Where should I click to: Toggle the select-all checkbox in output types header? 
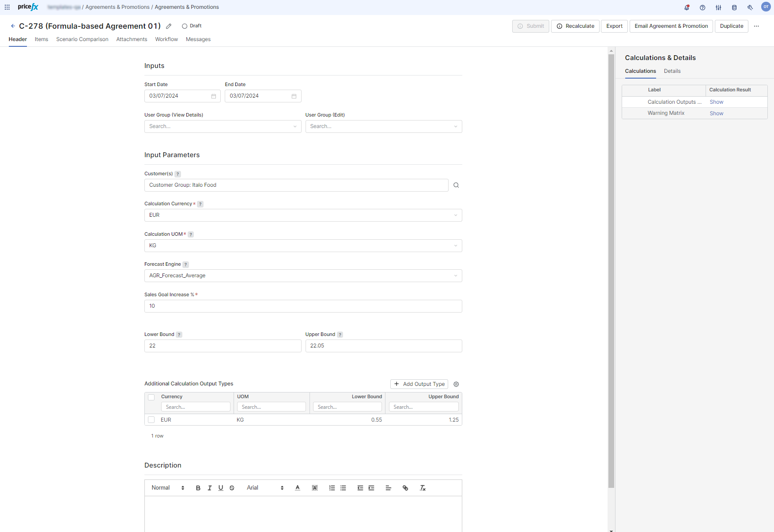pyautogui.click(x=151, y=397)
